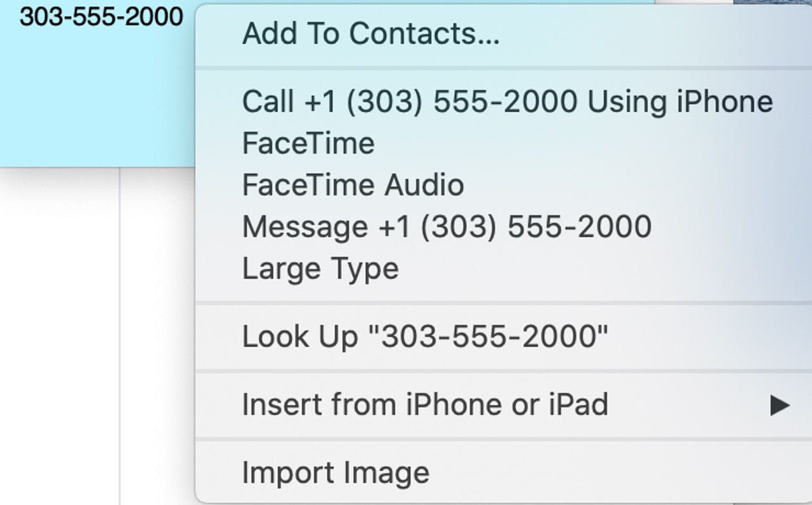Viewport: 812px width, 505px height.
Task: Display the phone number enlarged on screen
Action: coord(320,269)
